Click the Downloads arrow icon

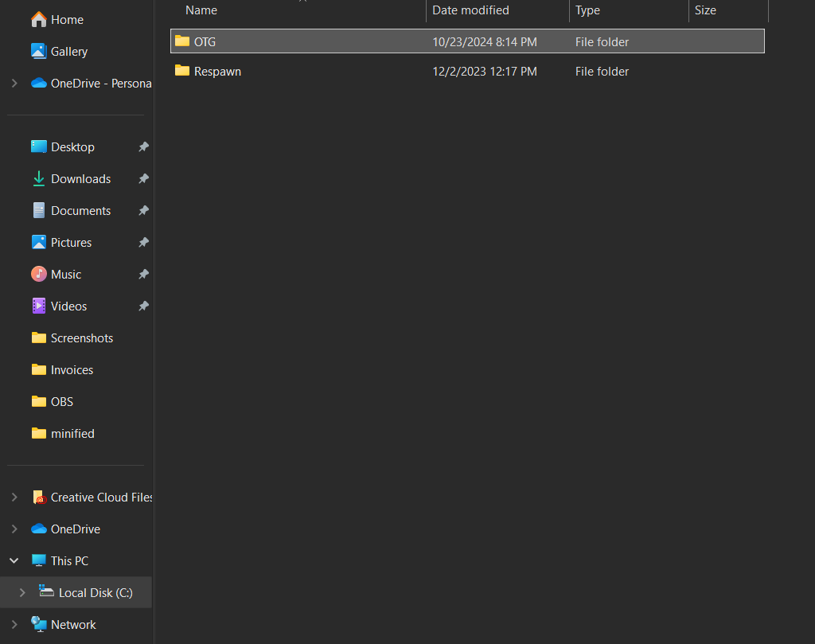(x=38, y=179)
